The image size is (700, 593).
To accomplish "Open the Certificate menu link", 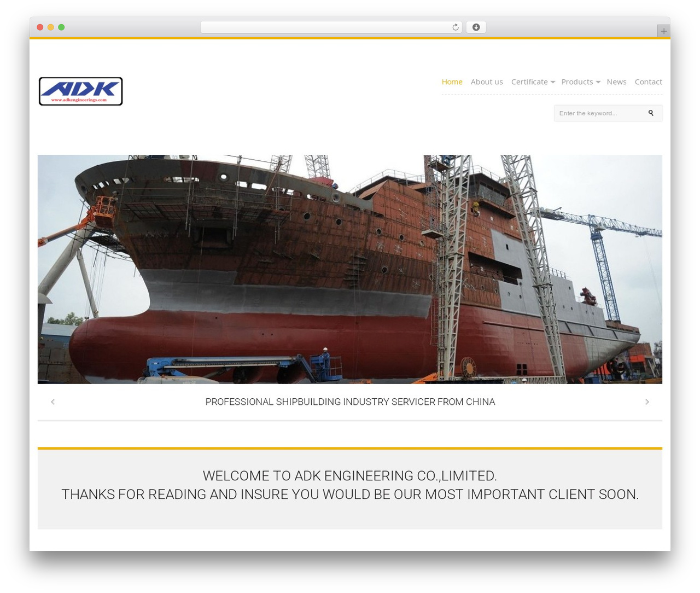I will pos(529,82).
